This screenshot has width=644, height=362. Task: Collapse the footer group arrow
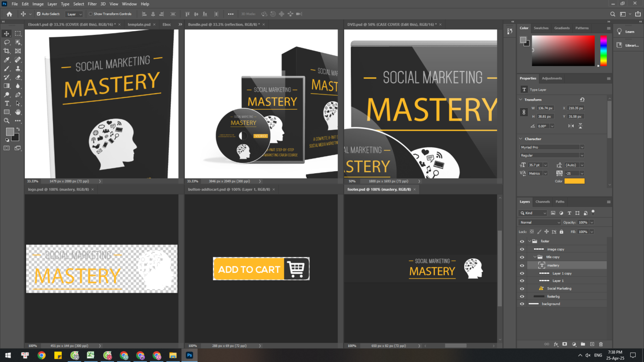(x=529, y=241)
